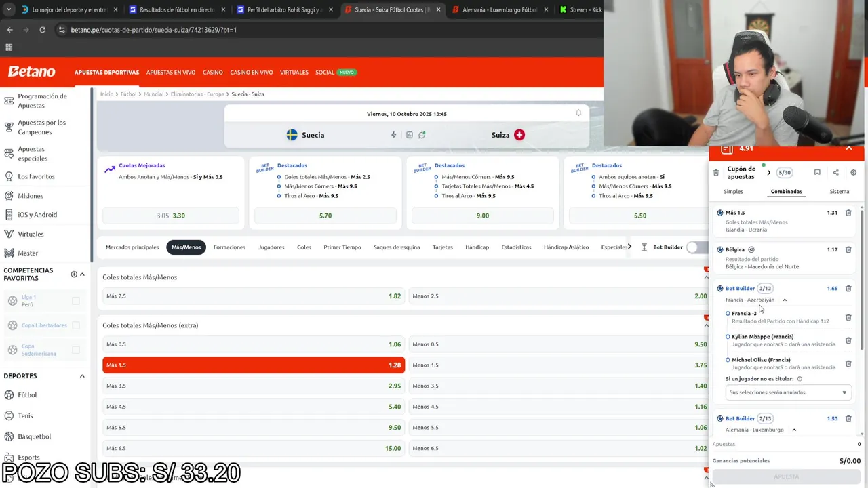Collapse the Alemania - Luxemburgo selections
The width and height of the screenshot is (868, 488).
pyautogui.click(x=794, y=430)
